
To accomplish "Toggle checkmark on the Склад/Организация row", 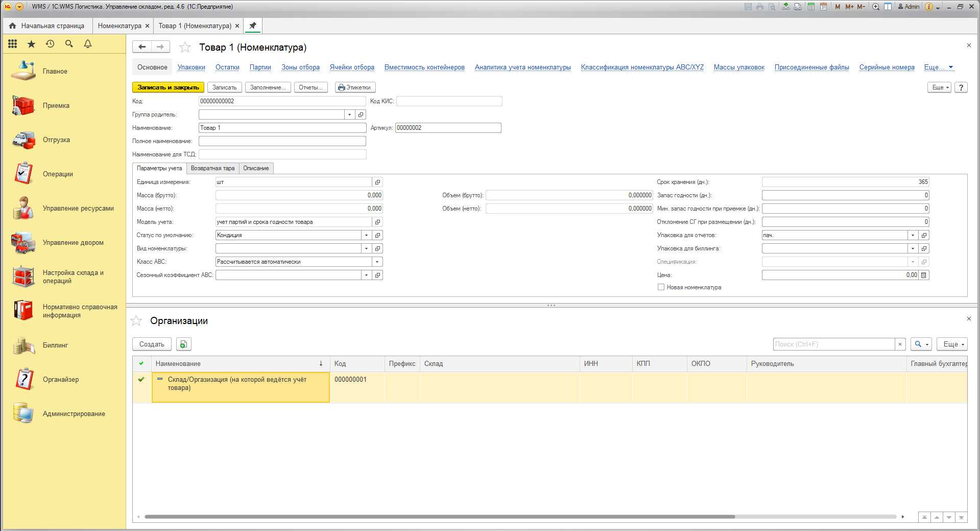I will pyautogui.click(x=141, y=379).
